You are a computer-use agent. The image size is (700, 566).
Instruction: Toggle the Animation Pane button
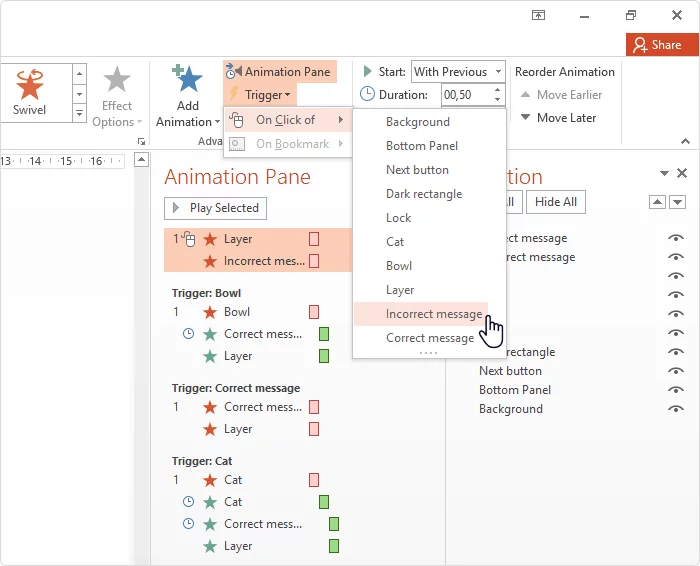(280, 71)
